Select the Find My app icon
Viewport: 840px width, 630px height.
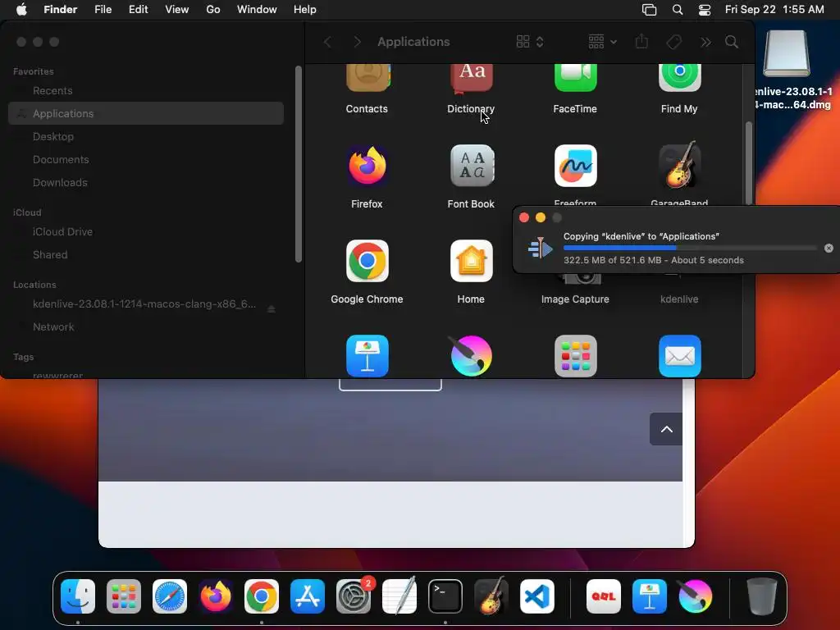point(679,77)
